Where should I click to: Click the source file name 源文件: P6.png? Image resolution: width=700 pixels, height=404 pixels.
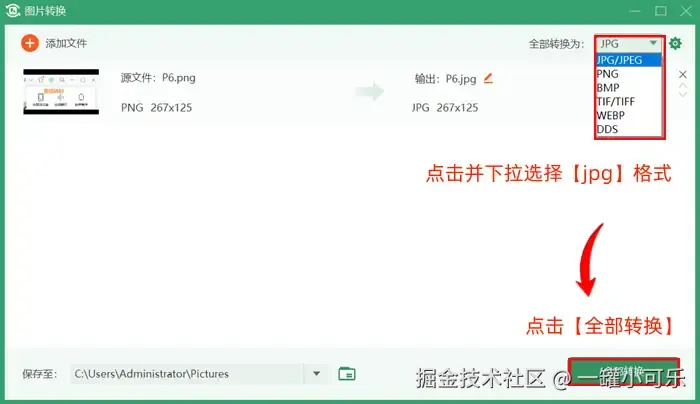click(x=158, y=78)
